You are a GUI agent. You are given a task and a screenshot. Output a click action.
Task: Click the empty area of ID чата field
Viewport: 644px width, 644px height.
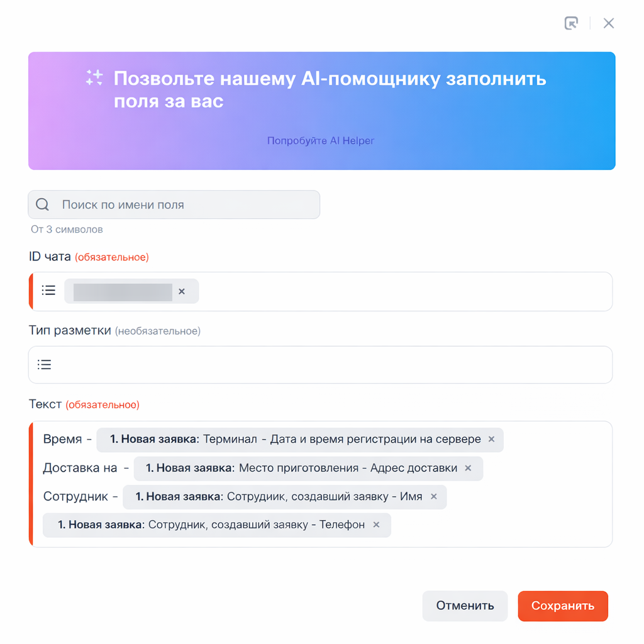point(402,291)
